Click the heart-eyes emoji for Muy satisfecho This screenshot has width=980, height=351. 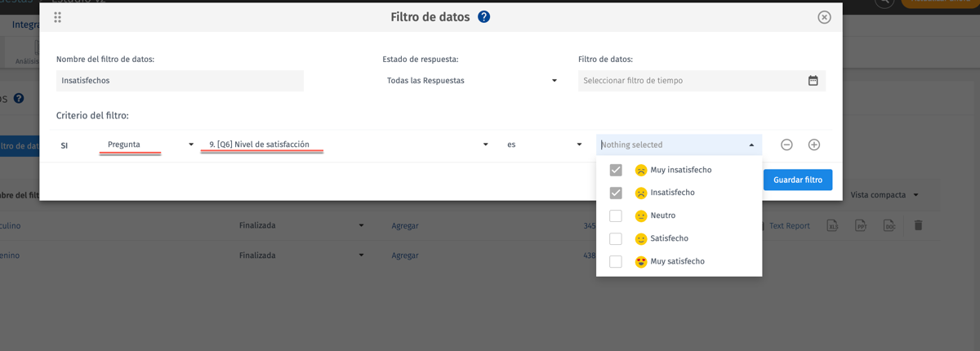point(641,262)
